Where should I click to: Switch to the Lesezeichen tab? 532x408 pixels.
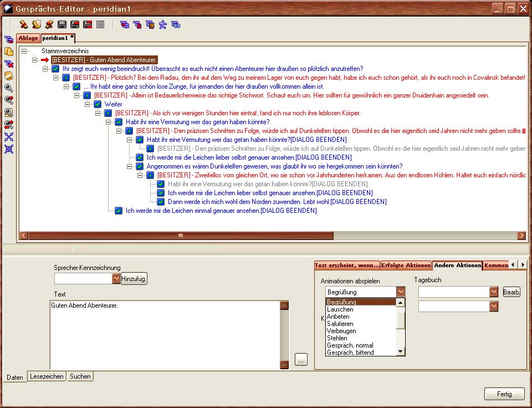coord(47,376)
